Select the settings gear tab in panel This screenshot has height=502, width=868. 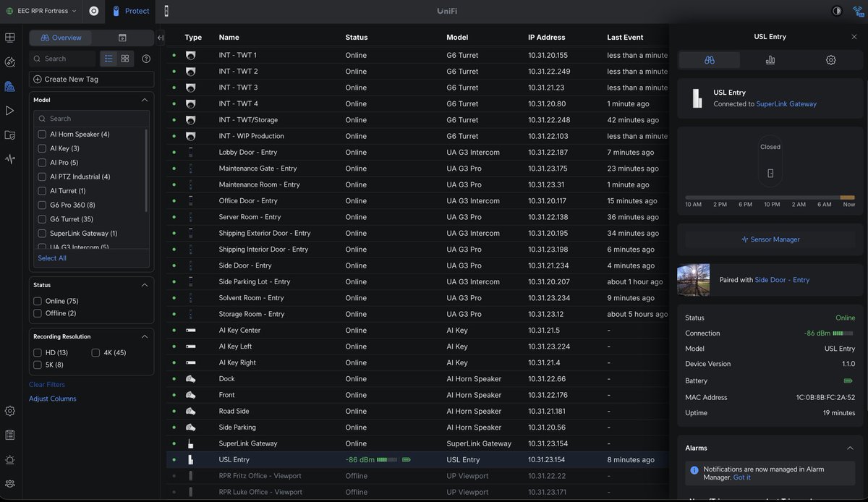(x=831, y=60)
